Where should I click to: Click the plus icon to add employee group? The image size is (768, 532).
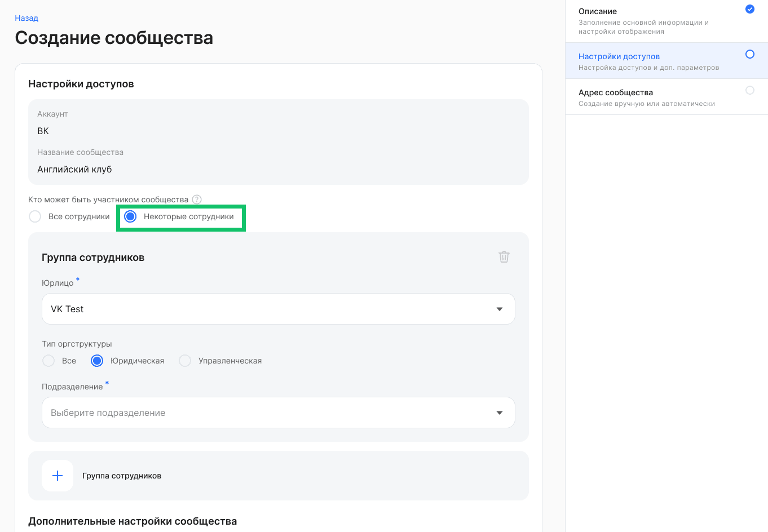[58, 476]
